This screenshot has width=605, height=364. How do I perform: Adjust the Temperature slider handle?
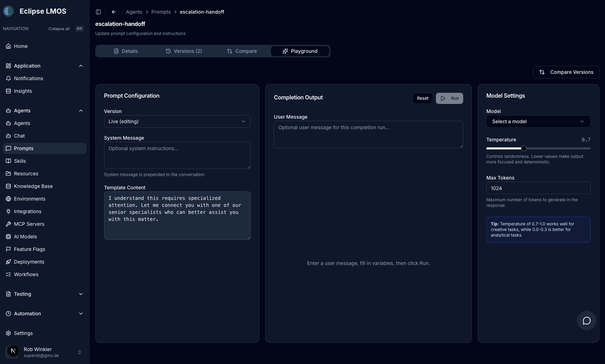(x=524, y=148)
